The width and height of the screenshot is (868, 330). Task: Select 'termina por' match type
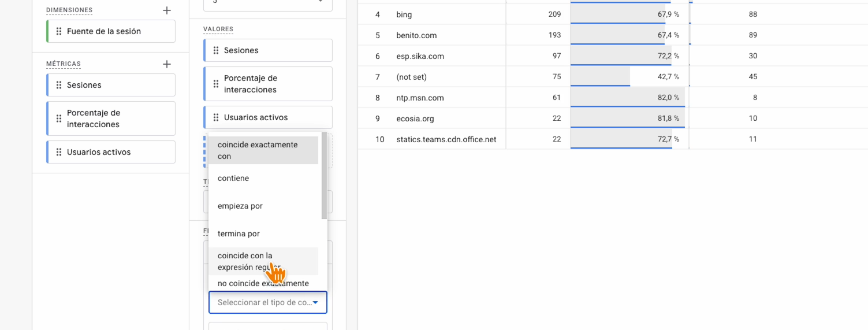tap(239, 234)
